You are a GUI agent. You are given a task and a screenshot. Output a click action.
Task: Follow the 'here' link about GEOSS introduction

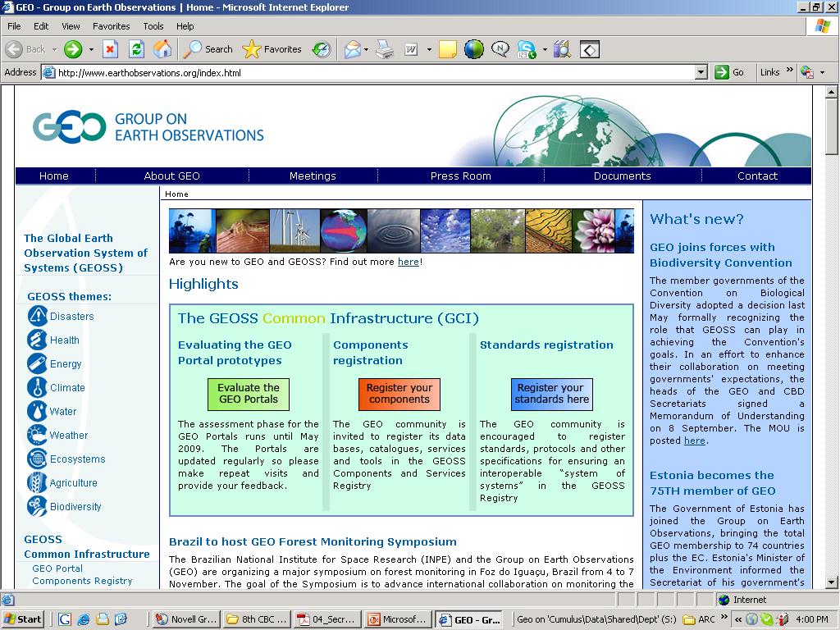click(x=409, y=262)
